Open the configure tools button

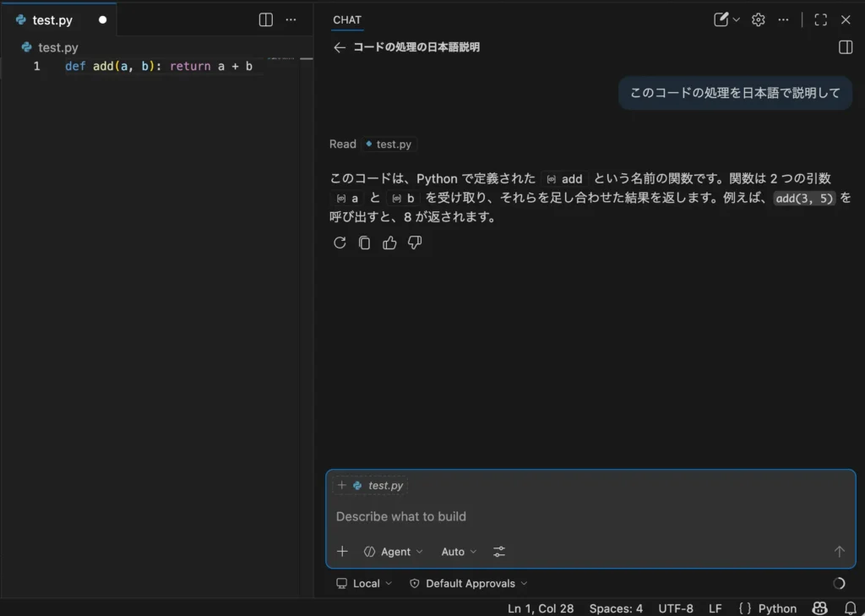499,552
